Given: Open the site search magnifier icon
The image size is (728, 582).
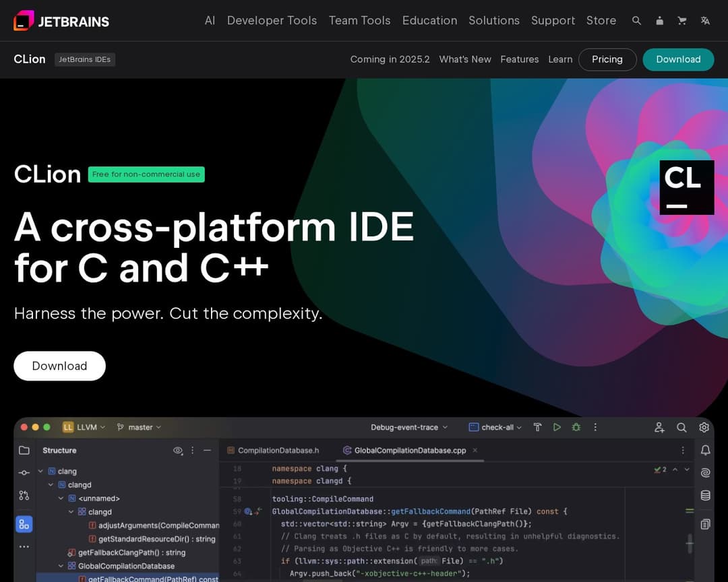Looking at the screenshot, I should coord(636,21).
